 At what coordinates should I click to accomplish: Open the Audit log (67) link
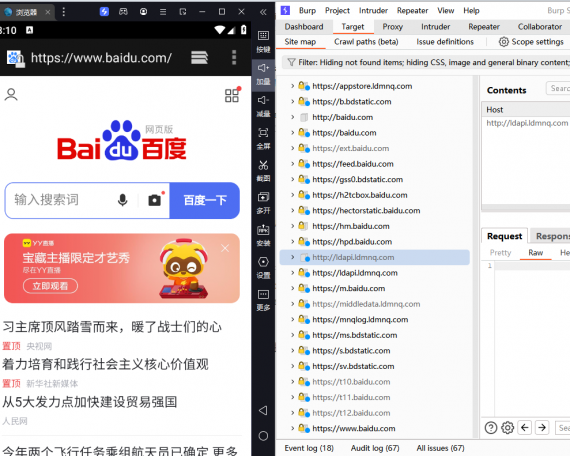[x=375, y=448]
